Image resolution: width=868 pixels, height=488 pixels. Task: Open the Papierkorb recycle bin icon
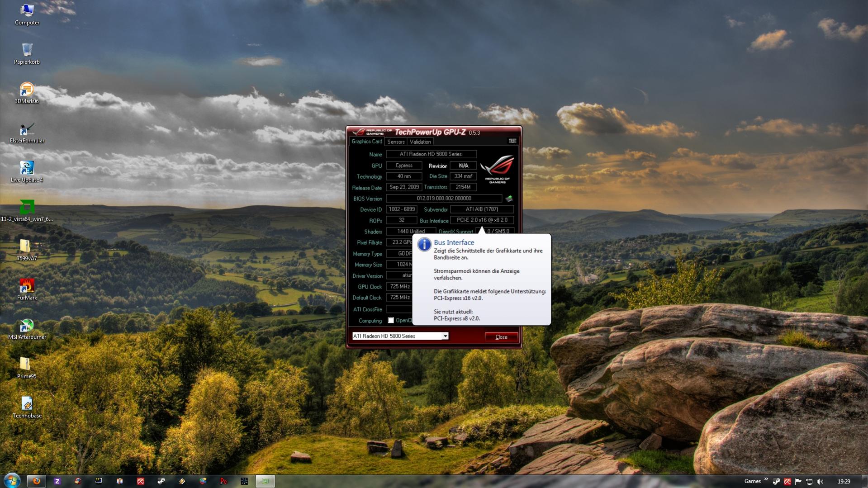click(x=27, y=53)
